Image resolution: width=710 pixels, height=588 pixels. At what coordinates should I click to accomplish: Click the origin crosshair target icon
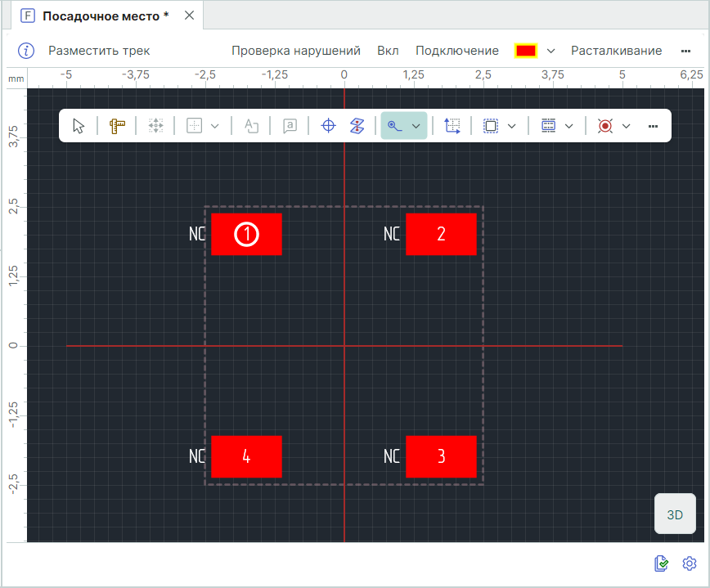tap(328, 126)
